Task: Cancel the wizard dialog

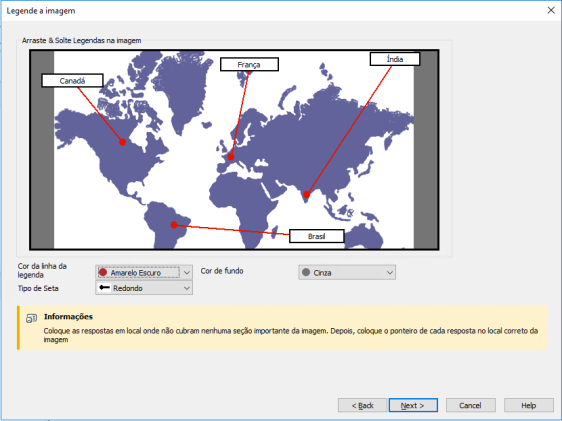Action: click(471, 405)
